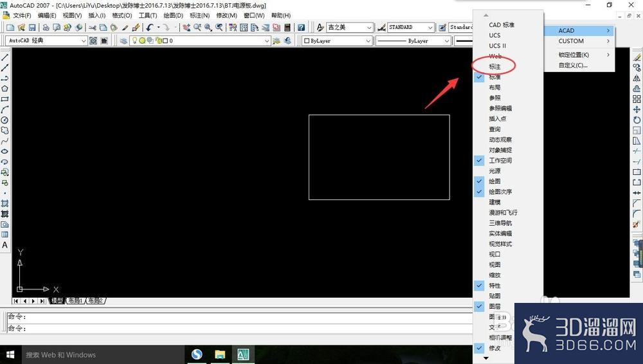This screenshot has height=364, width=643.
Task: Click the Move tool in modify toolbar
Action: coord(637,109)
